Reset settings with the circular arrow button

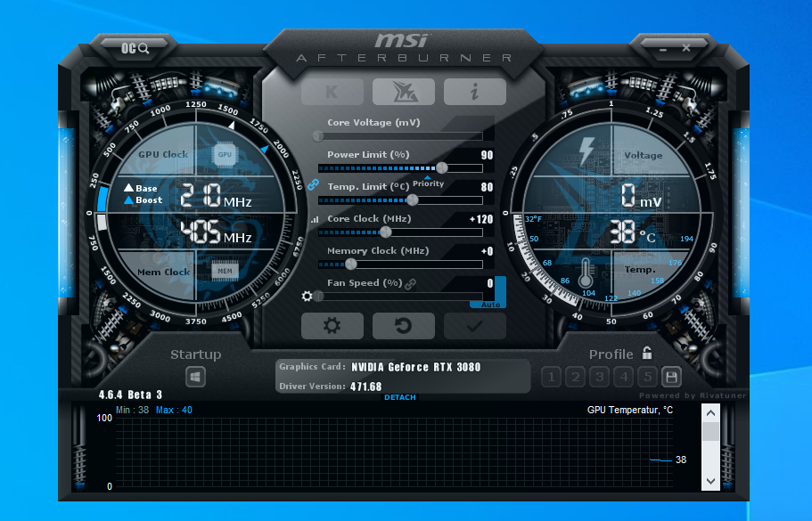coord(404,326)
